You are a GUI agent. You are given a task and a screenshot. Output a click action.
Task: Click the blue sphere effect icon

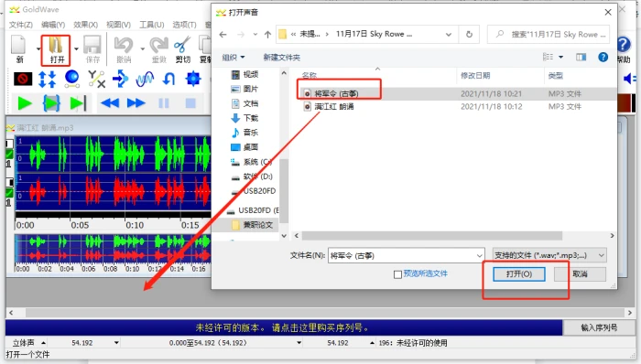point(72,79)
